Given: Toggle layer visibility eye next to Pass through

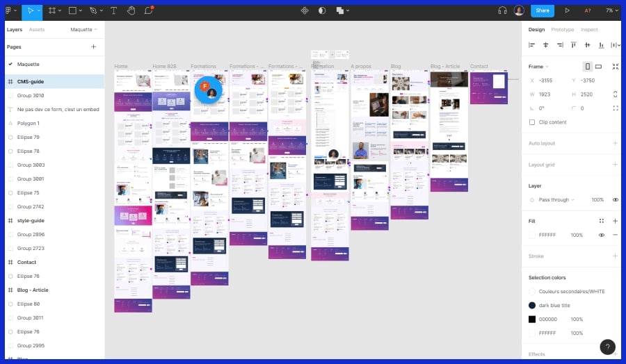Looking at the screenshot, I should (x=615, y=199).
